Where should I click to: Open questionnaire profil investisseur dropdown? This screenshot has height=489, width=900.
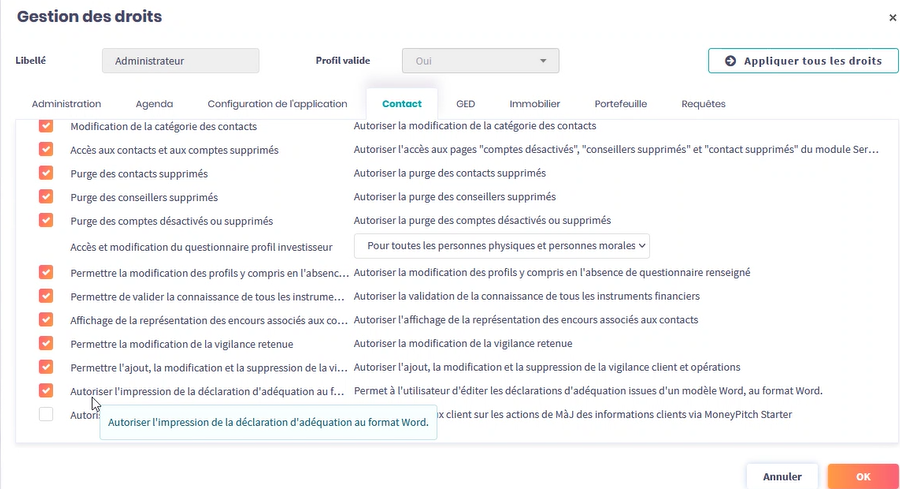pyautogui.click(x=502, y=245)
